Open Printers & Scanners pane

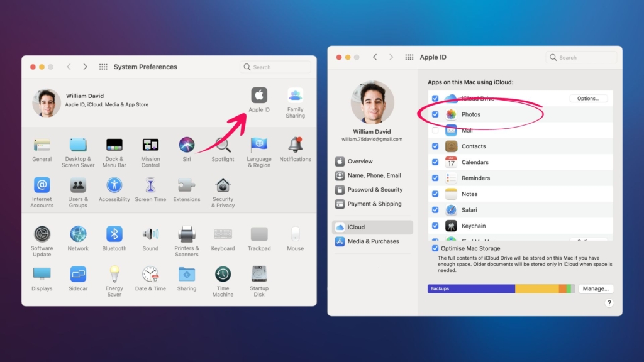[186, 241]
